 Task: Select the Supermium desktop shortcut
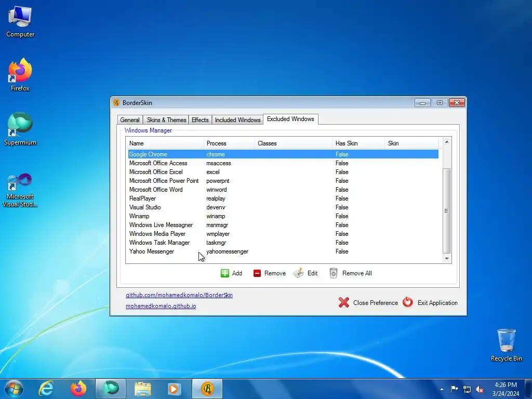coord(20,129)
